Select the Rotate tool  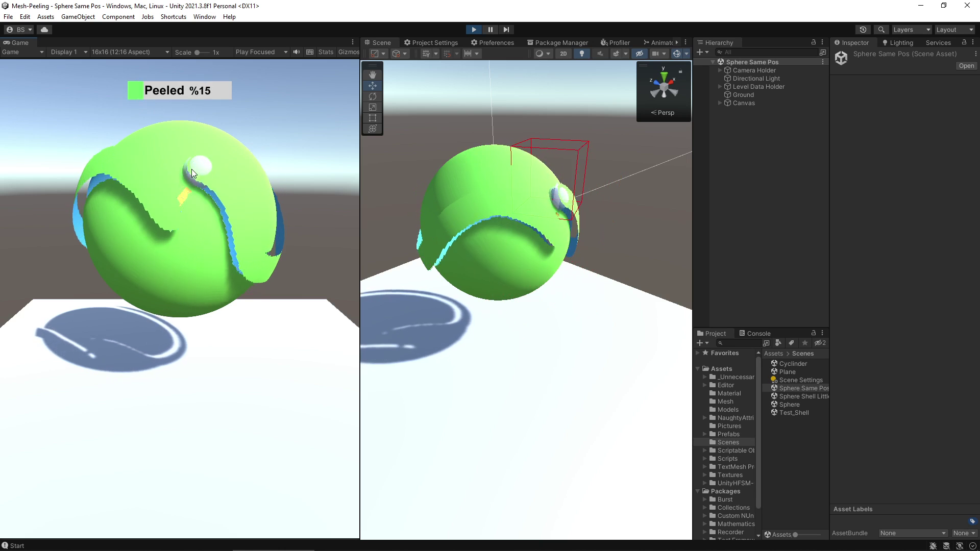tap(372, 96)
